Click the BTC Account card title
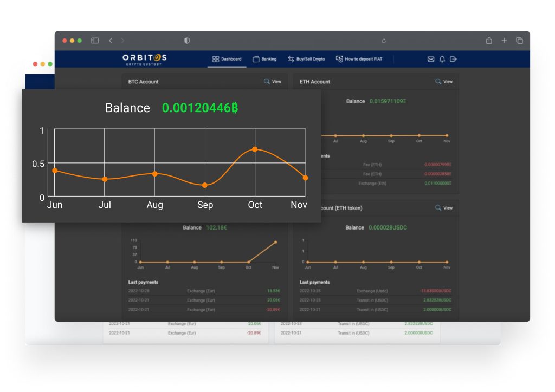 [x=143, y=82]
